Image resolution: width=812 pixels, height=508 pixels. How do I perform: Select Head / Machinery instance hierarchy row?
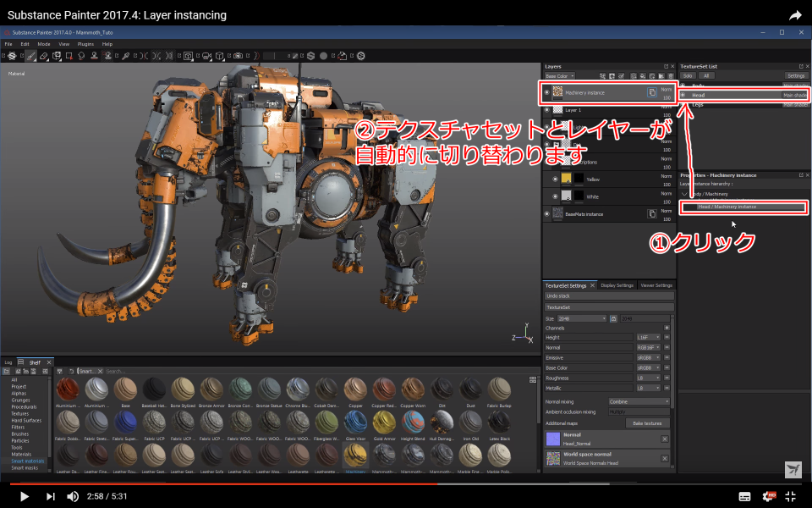click(x=743, y=207)
